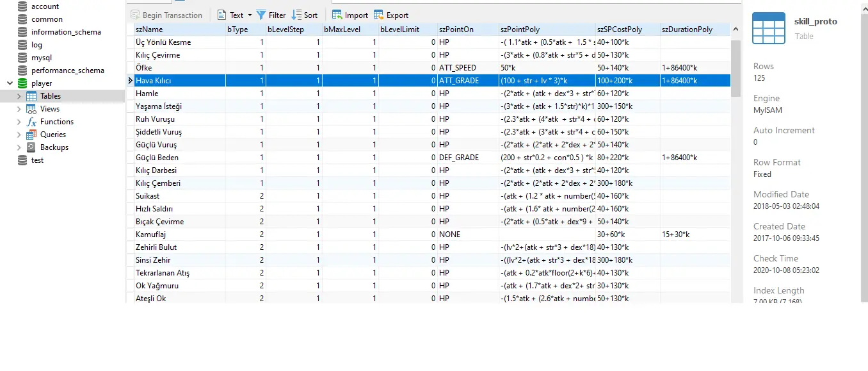Open the Text dropdown arrow

coord(250,15)
